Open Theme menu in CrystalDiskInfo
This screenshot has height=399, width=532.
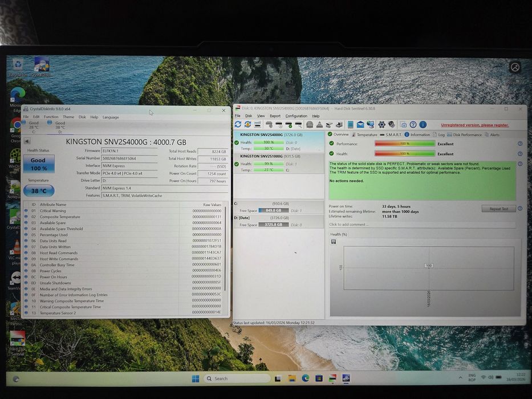(68, 117)
